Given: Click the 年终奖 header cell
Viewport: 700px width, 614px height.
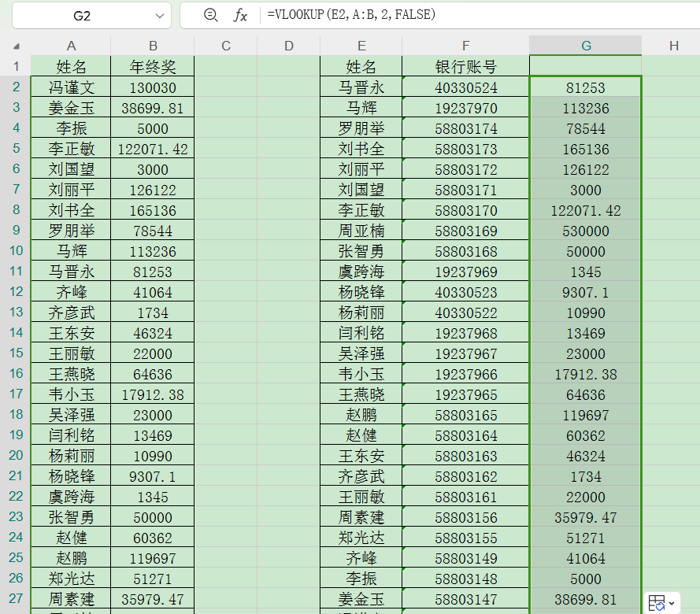Looking at the screenshot, I should [x=153, y=66].
